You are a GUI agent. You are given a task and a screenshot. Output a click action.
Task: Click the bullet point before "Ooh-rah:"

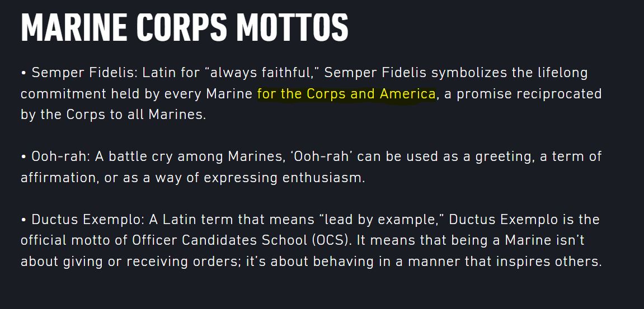coord(23,158)
